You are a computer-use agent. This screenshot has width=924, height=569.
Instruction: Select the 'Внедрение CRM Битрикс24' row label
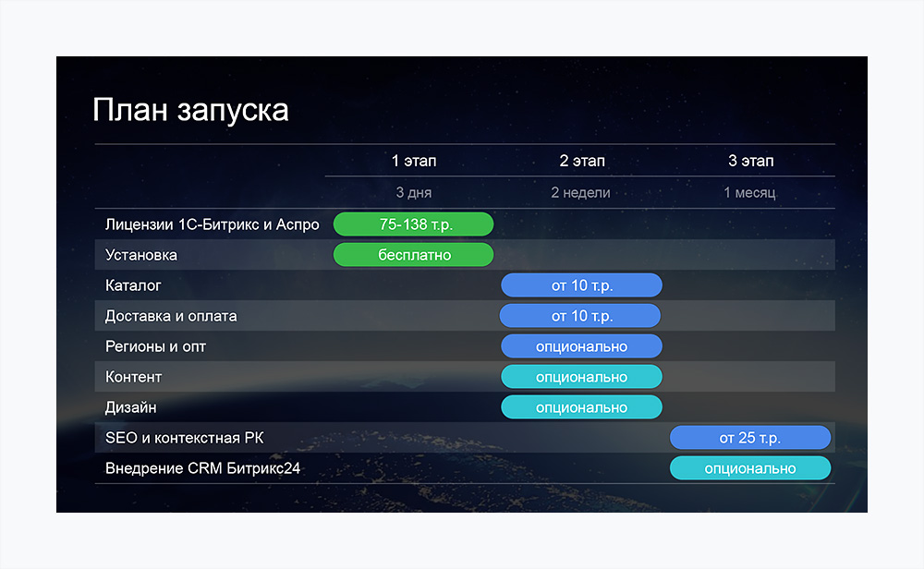coord(202,468)
